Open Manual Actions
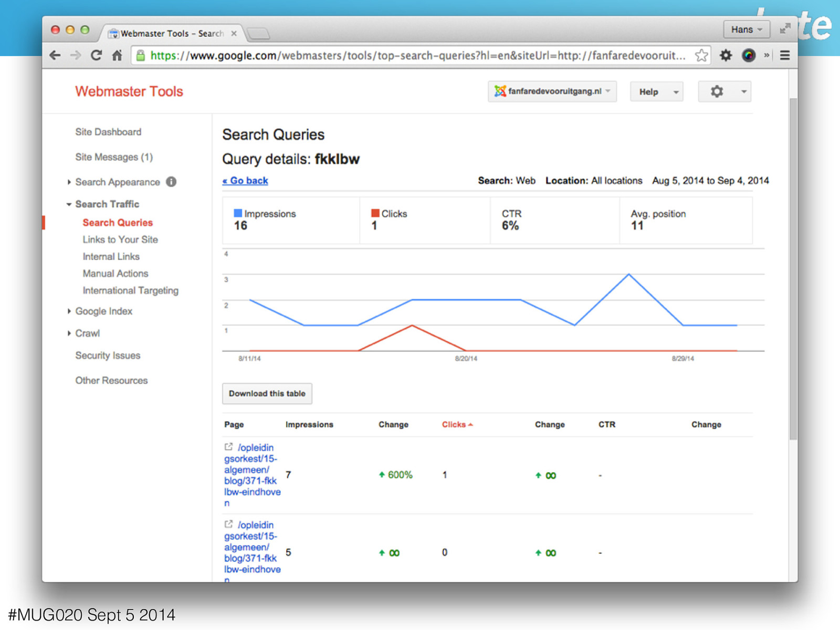 [115, 274]
